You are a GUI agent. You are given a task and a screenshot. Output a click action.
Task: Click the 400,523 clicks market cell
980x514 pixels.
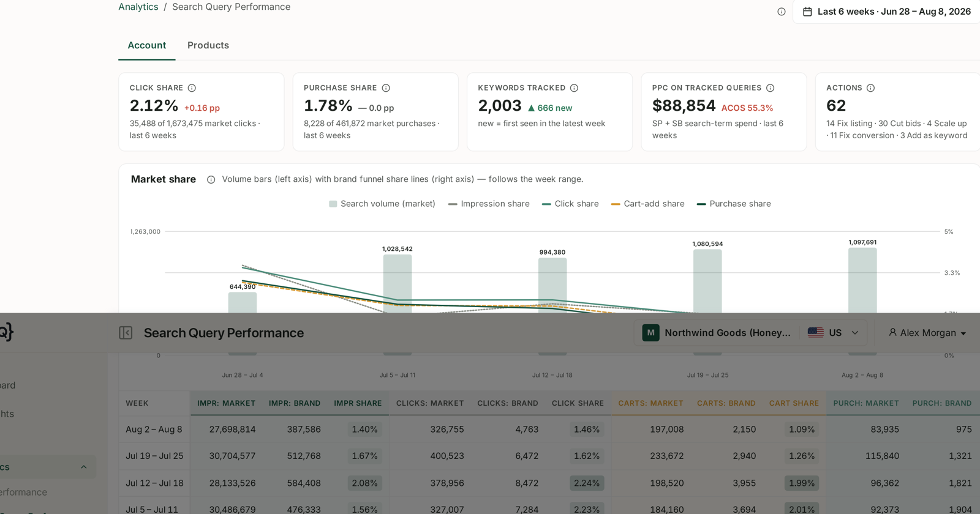[447, 456]
